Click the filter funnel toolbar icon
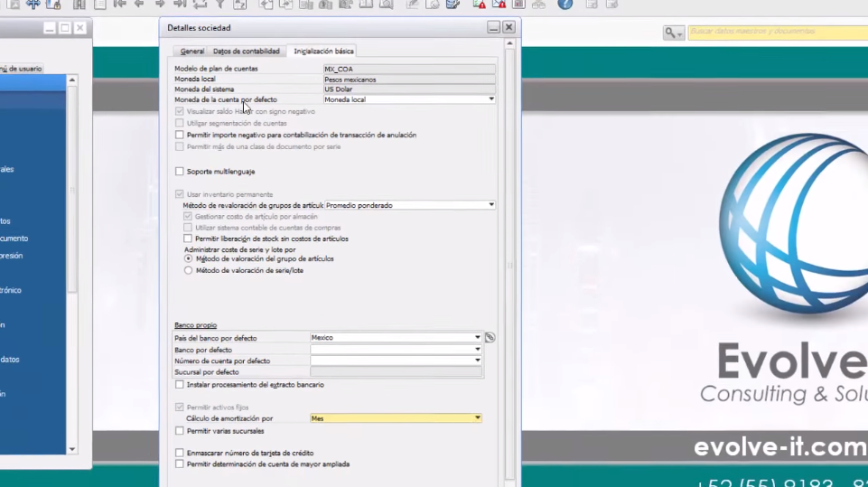 (219, 4)
